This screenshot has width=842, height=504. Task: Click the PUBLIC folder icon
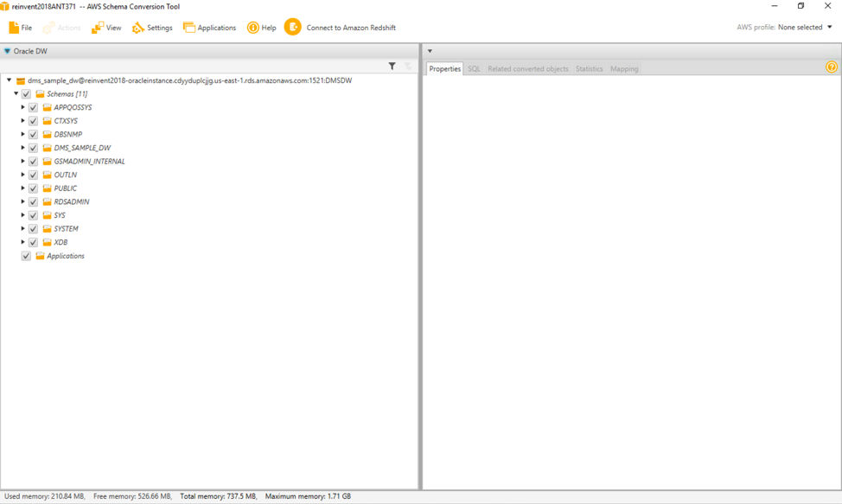tap(48, 188)
